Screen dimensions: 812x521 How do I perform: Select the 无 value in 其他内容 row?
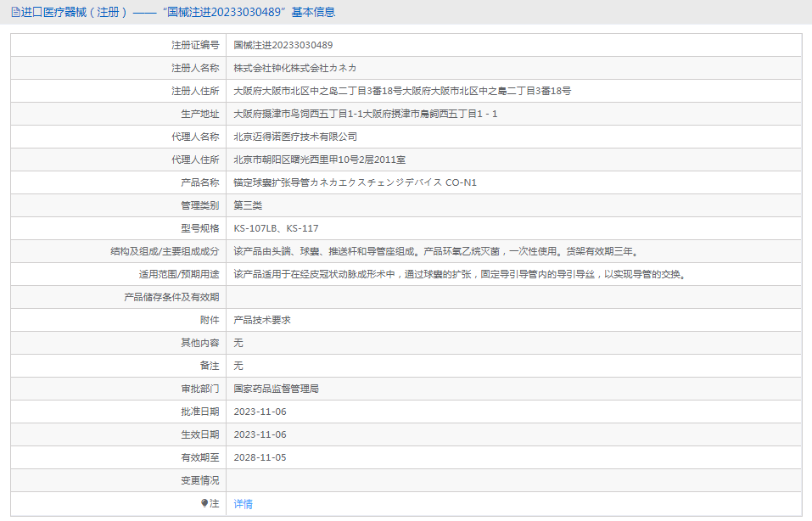tap(238, 342)
